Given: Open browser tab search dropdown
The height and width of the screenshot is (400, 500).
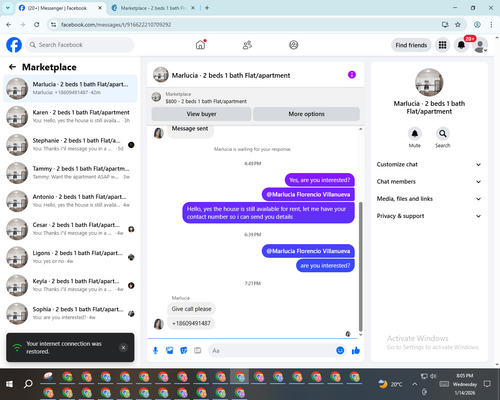Looking at the screenshot, I should 8,8.
